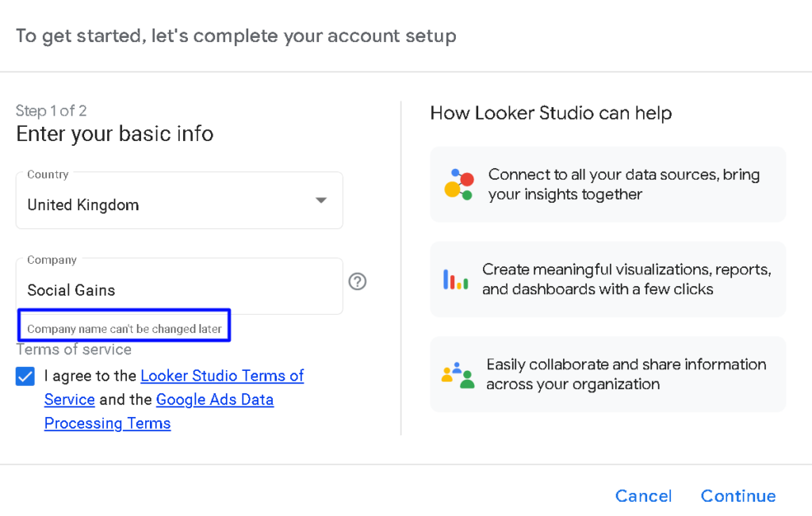Click the company help question mark icon
Screen dimensions: 812x516
(358, 281)
